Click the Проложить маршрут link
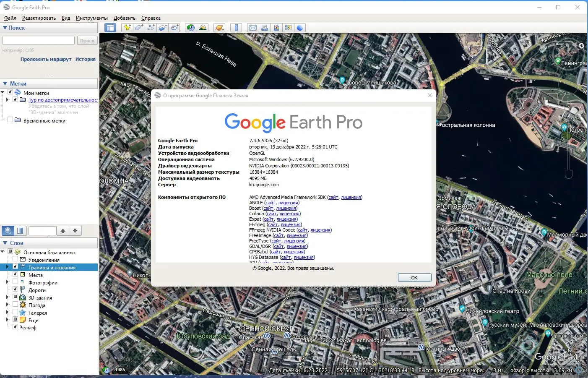The height and width of the screenshot is (378, 588). tap(46, 59)
